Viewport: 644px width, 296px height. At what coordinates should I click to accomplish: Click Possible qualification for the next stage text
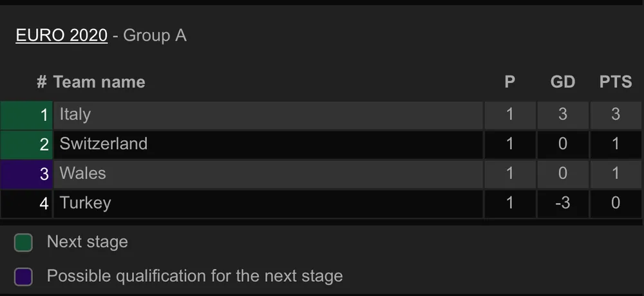tap(194, 277)
